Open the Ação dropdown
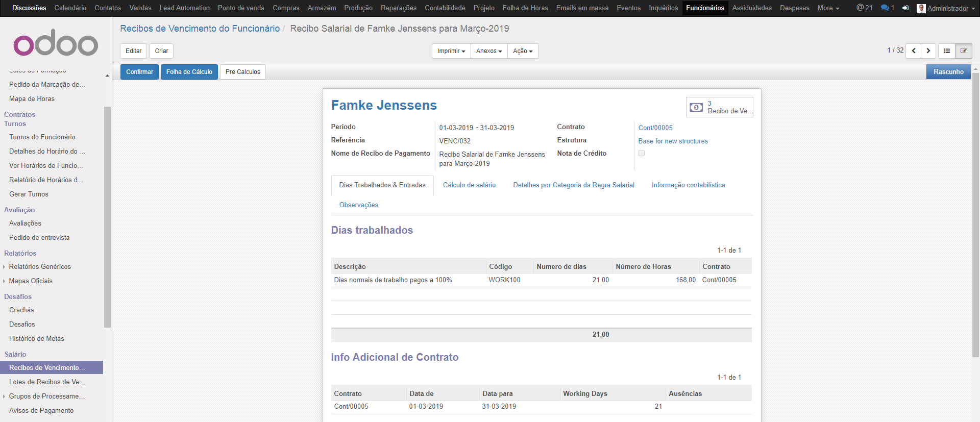This screenshot has height=422, width=980. [523, 51]
